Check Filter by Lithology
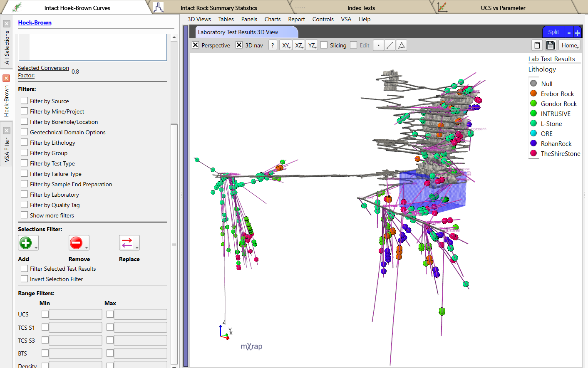This screenshot has height=368, width=588. click(25, 143)
